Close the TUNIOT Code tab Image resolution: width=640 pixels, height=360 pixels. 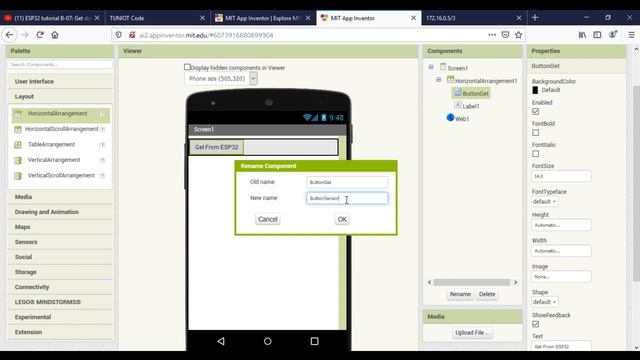pos(202,18)
